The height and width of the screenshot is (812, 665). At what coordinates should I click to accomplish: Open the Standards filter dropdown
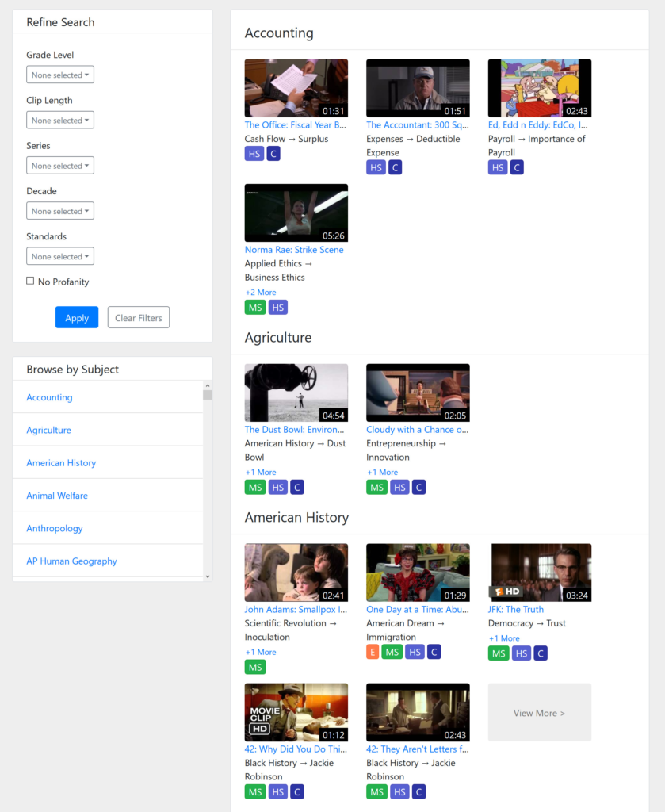coord(60,256)
